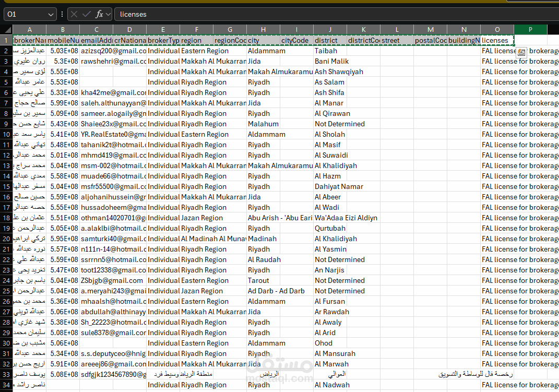Select column H header
The image size is (559, 392).
(263, 30)
